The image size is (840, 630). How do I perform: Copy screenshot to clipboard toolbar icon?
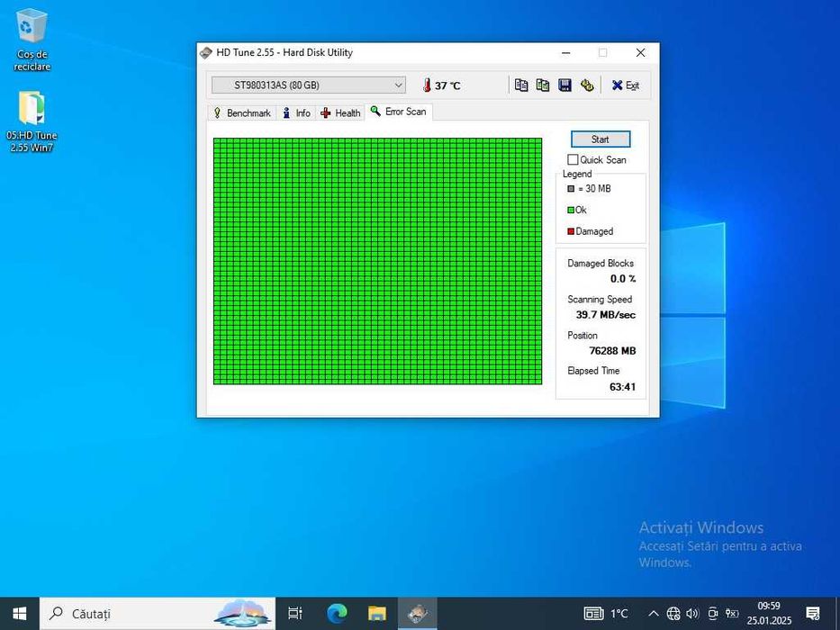[x=543, y=85]
